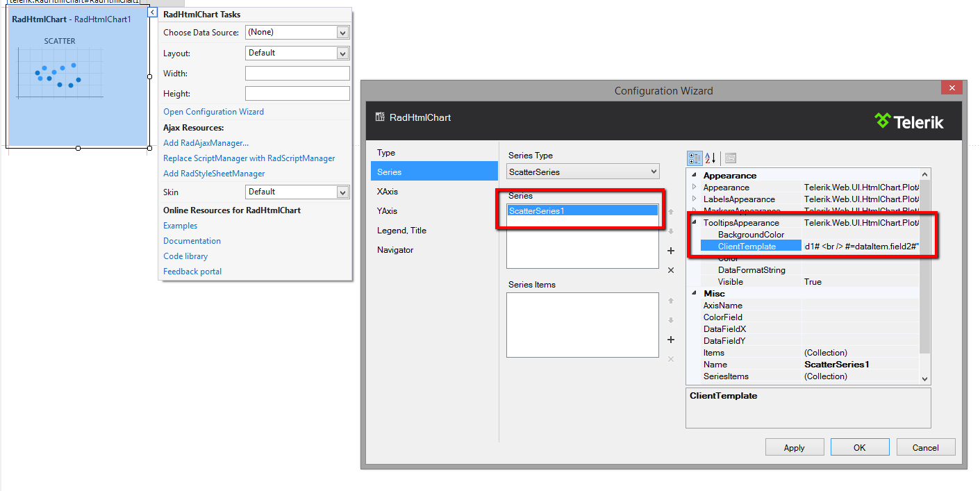This screenshot has width=980, height=491.
Task: Click the Width input field
Action: tap(297, 74)
